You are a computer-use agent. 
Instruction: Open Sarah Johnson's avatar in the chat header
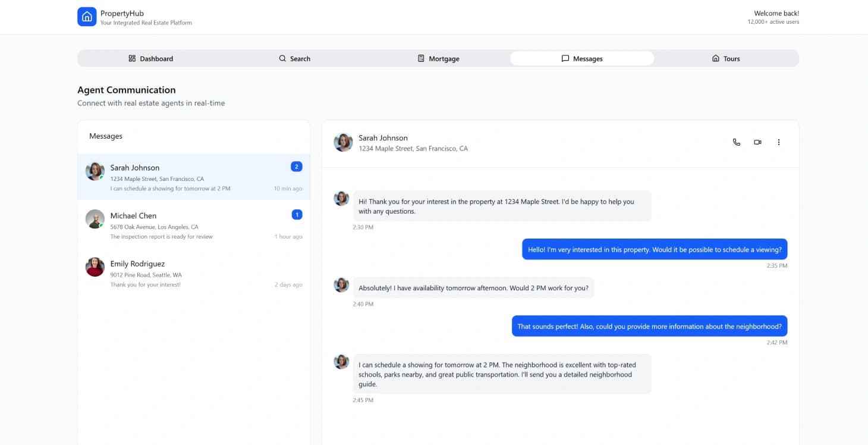pos(343,142)
